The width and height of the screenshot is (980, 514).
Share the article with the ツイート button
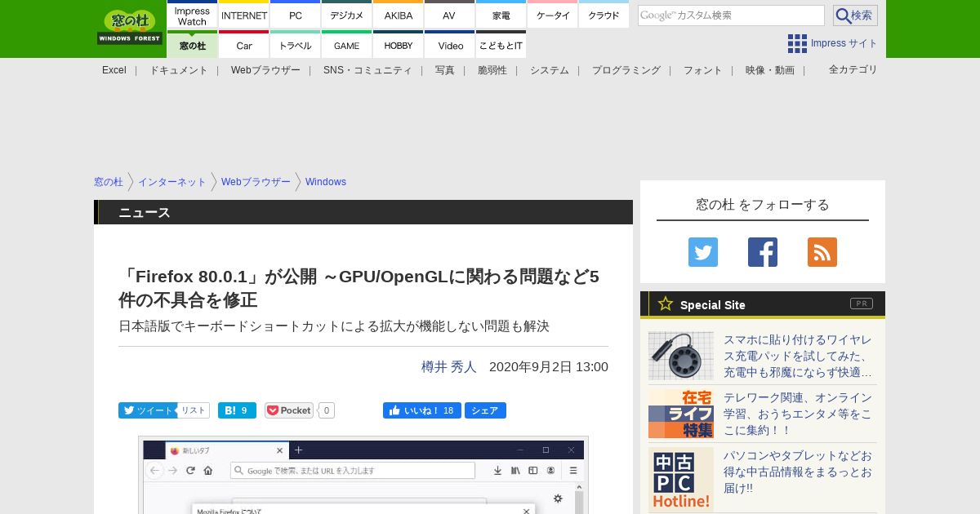[x=148, y=410]
